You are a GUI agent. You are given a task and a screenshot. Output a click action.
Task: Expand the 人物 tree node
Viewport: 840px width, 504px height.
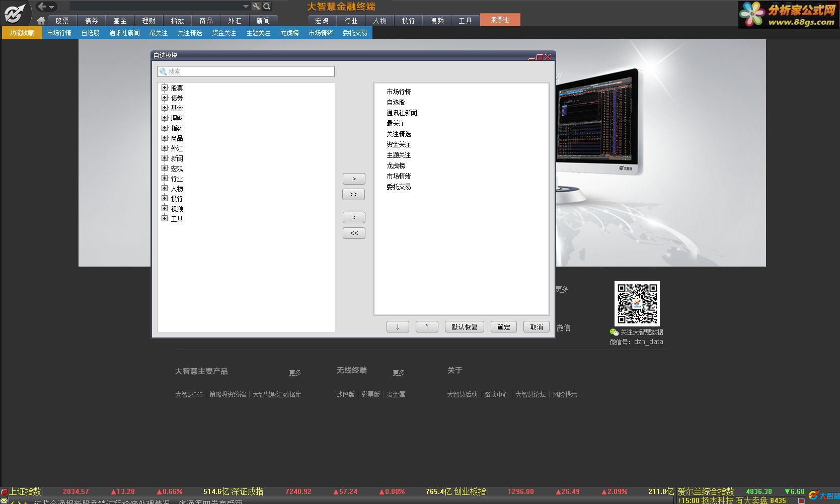click(x=165, y=188)
